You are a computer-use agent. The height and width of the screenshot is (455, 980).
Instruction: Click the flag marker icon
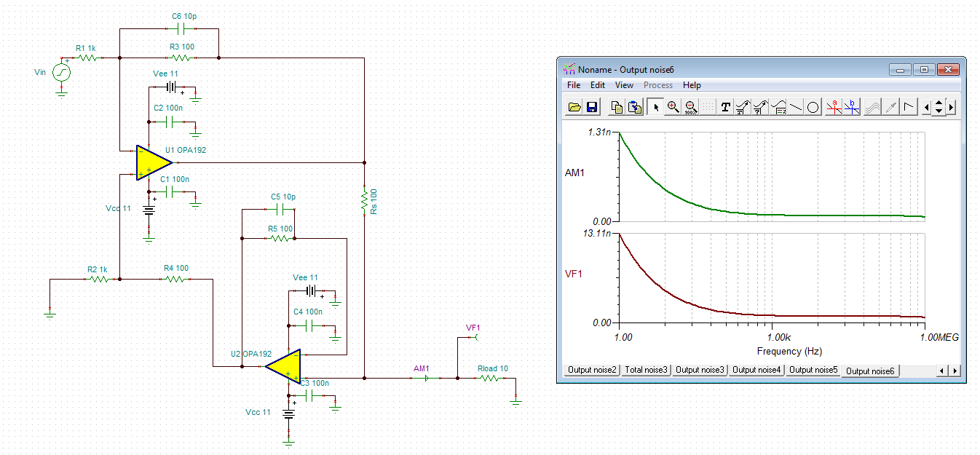909,107
